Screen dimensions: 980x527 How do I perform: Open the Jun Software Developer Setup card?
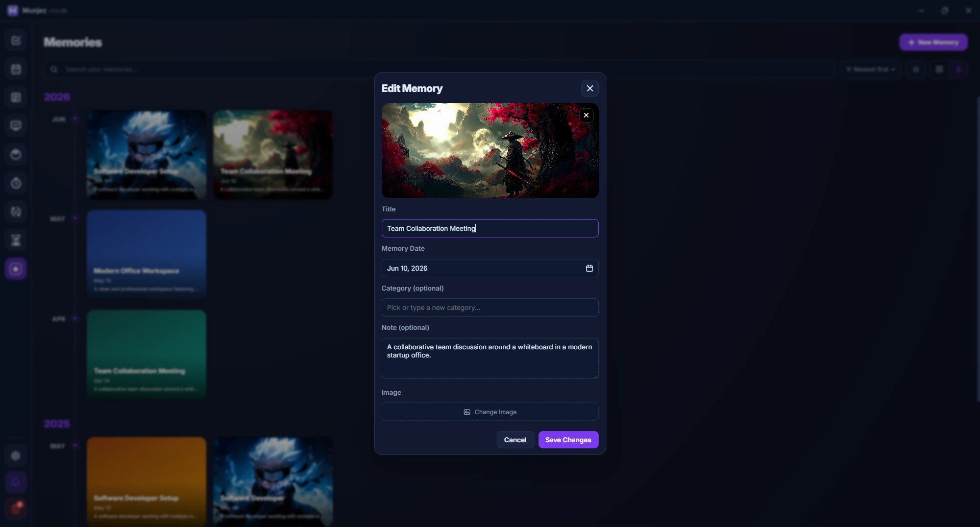pos(146,155)
